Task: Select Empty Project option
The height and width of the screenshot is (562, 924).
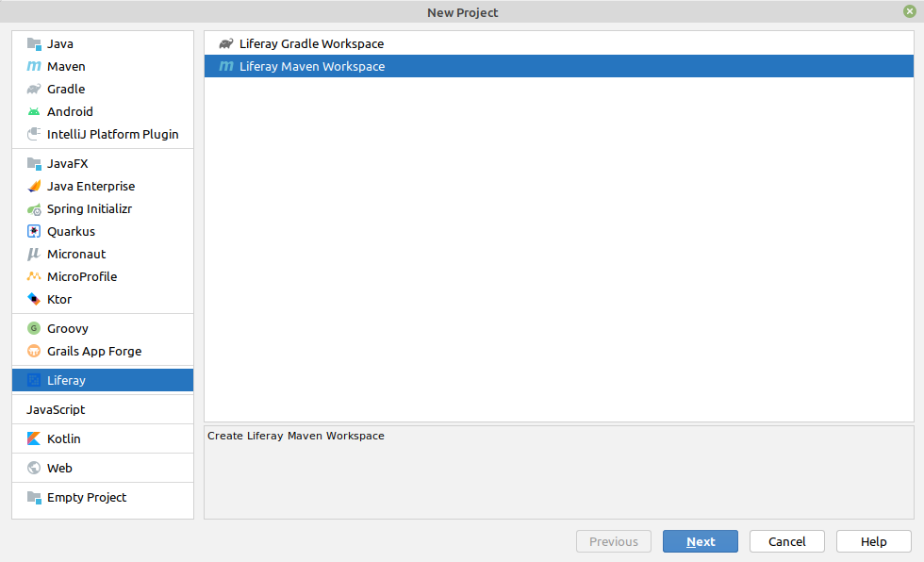Action: pyautogui.click(x=103, y=497)
